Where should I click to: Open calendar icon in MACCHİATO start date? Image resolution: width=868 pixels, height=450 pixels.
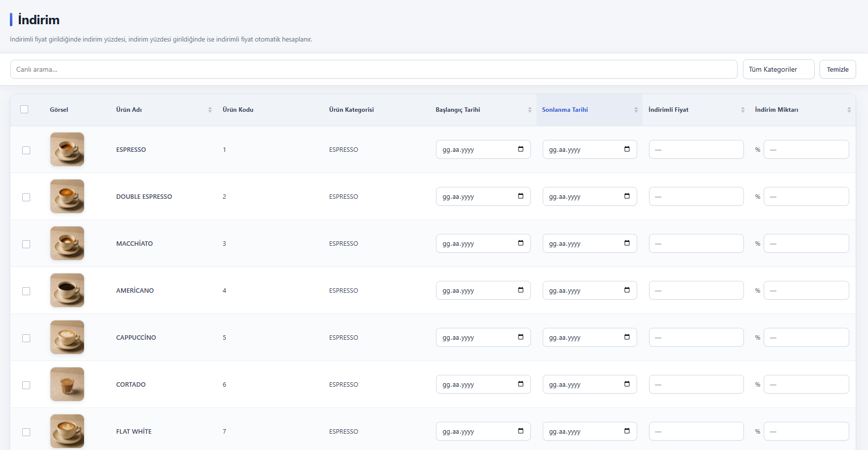[x=521, y=243]
